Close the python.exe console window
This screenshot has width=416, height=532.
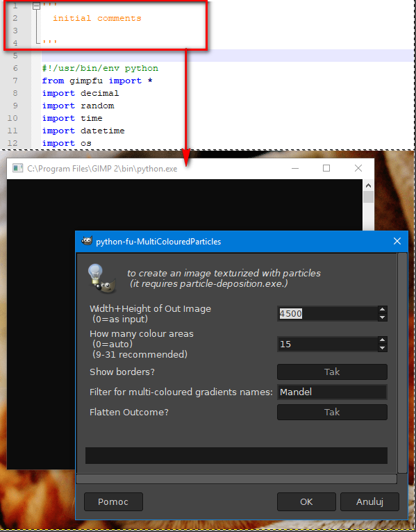coord(358,168)
